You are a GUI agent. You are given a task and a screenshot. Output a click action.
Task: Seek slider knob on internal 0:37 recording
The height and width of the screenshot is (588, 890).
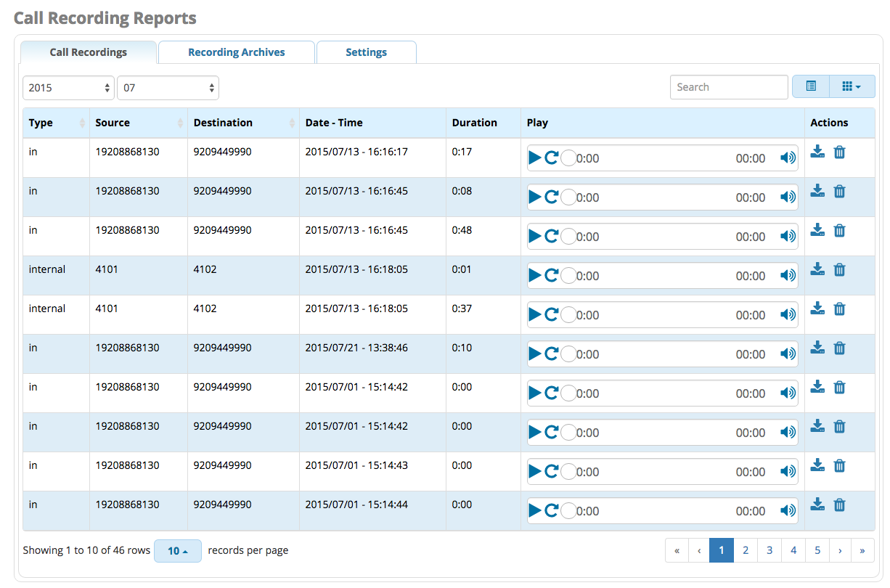(568, 314)
